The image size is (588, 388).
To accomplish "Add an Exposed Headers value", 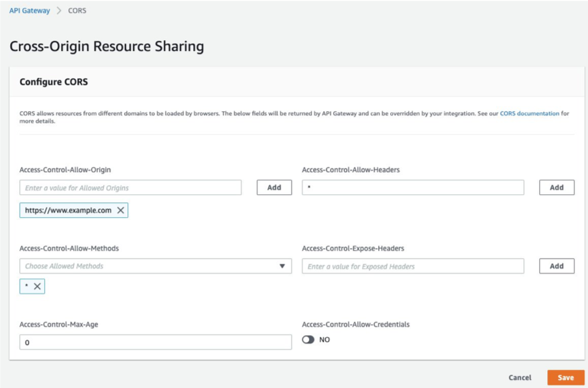I will coord(556,265).
